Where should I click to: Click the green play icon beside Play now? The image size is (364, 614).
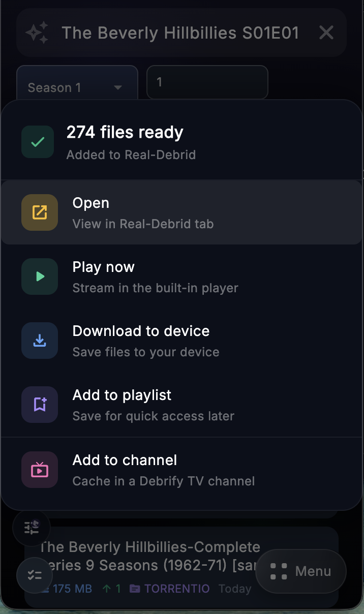[x=39, y=277]
